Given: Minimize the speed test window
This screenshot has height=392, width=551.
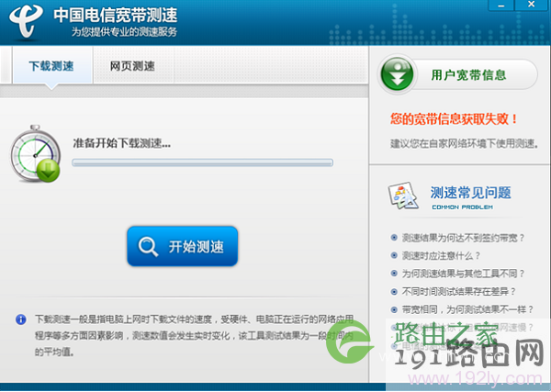Looking at the screenshot, I should pyautogui.click(x=501, y=6).
